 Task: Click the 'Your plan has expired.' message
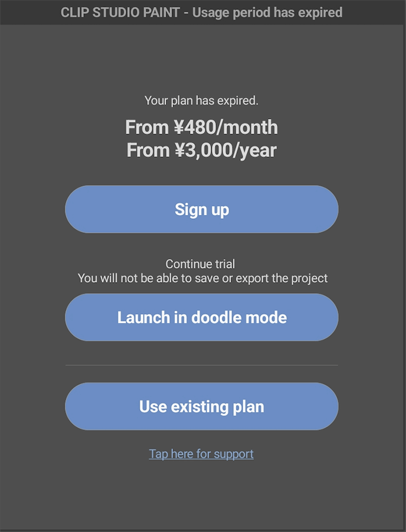pyautogui.click(x=201, y=101)
